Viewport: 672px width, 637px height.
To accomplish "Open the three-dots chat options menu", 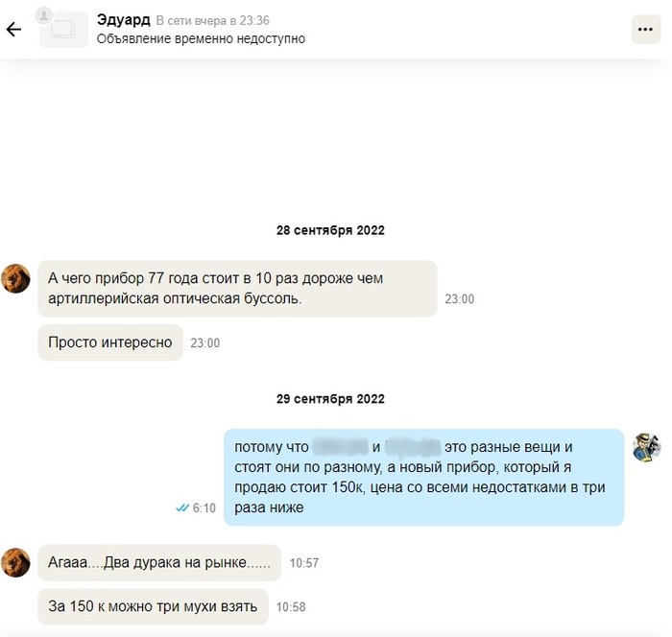I will click(645, 29).
